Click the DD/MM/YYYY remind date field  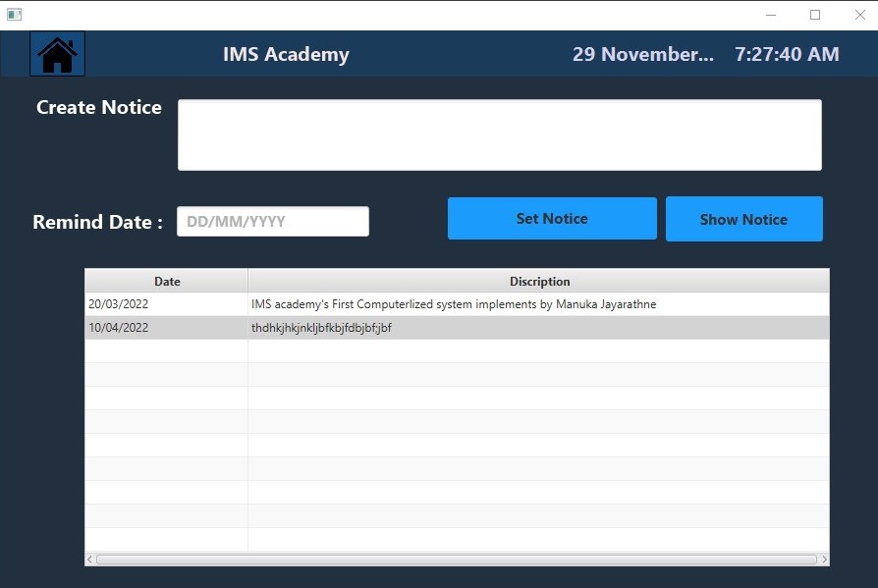[x=272, y=221]
